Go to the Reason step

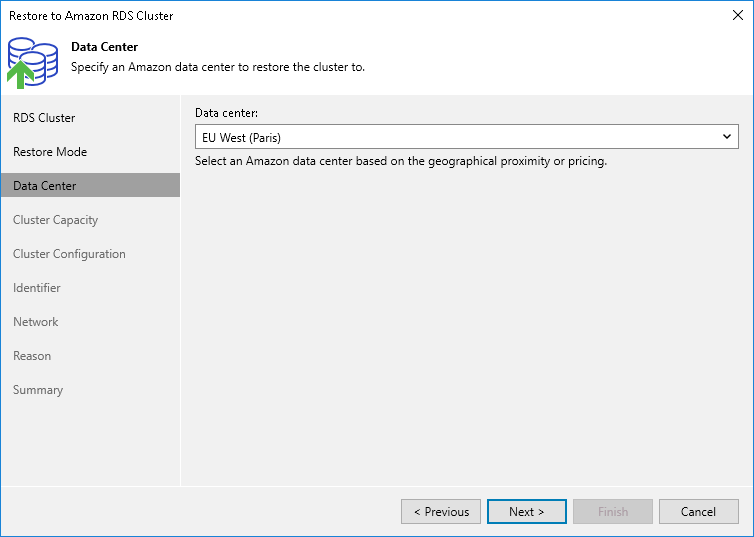coord(32,356)
